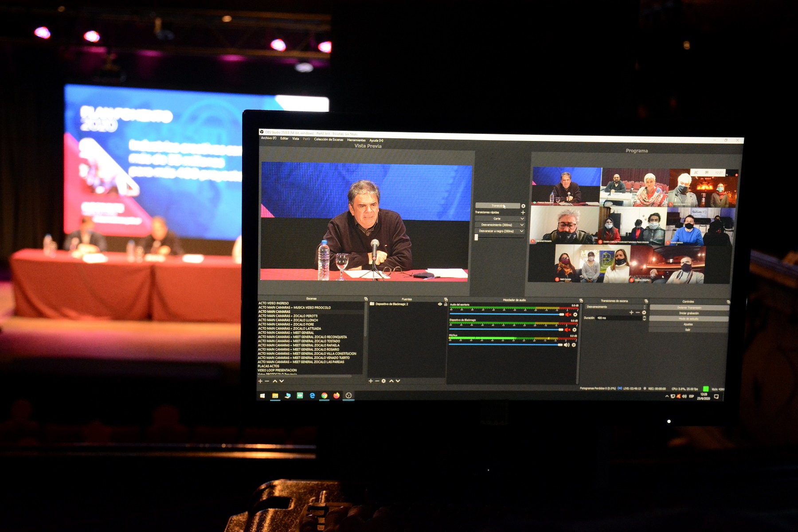Add a new scene with the plus icon
Screen dimensions: 798x532
coord(260,381)
